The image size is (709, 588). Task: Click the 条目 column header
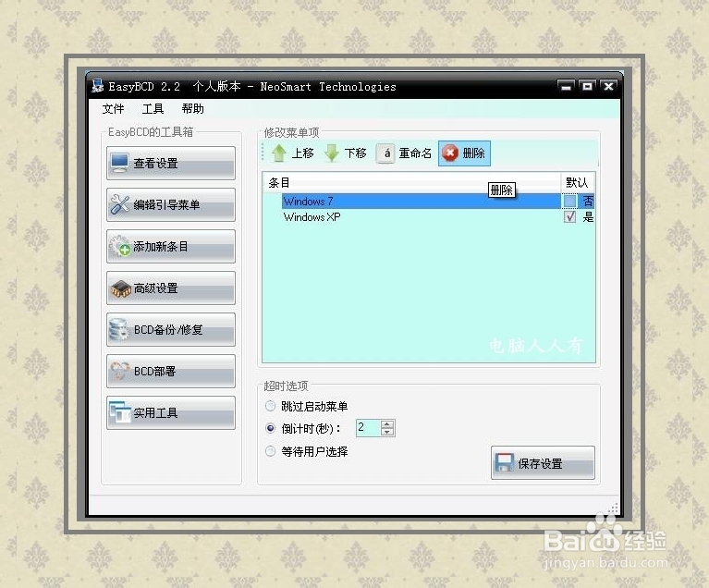(x=411, y=182)
